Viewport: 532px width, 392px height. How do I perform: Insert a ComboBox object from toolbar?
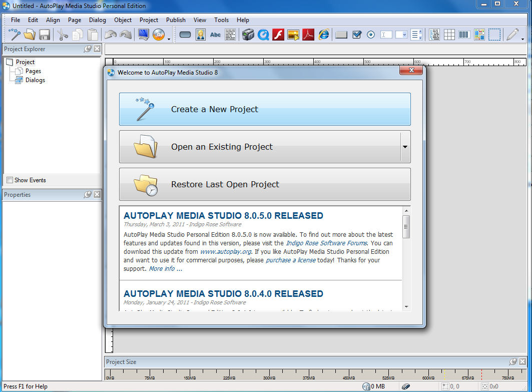[401, 35]
